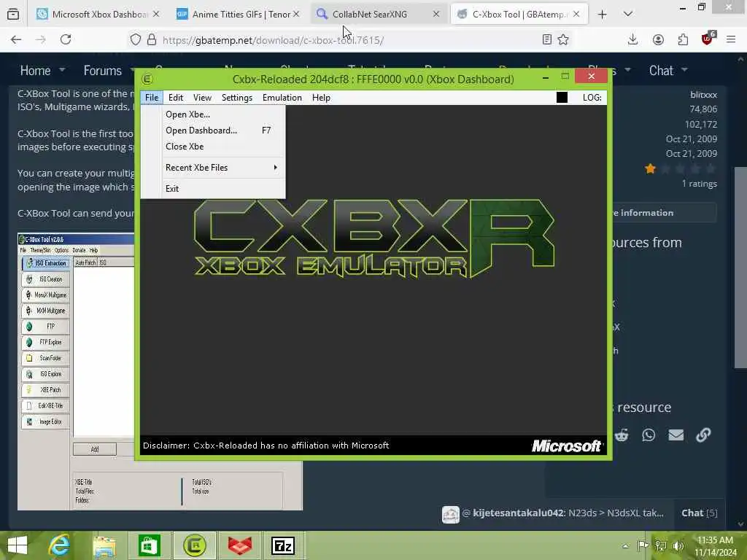
Task: Open 7-Zip from the taskbar
Action: pos(283,545)
